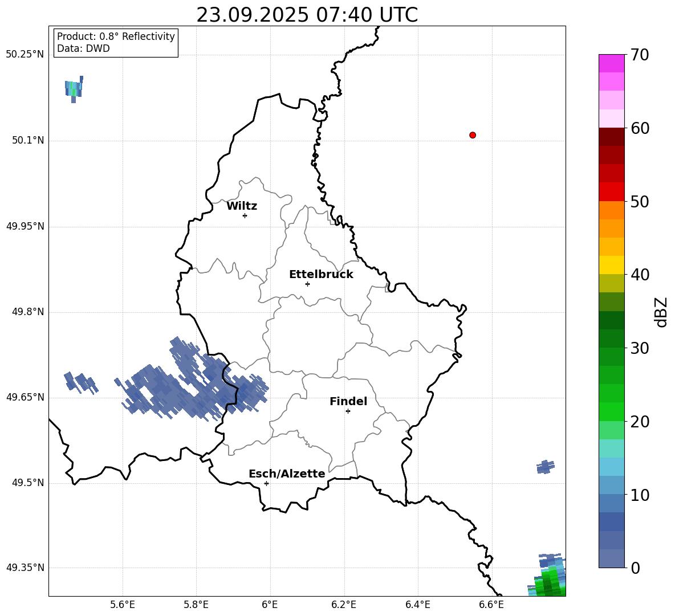
Task: Click the 50.1°N latitude label
Action: coord(27,140)
